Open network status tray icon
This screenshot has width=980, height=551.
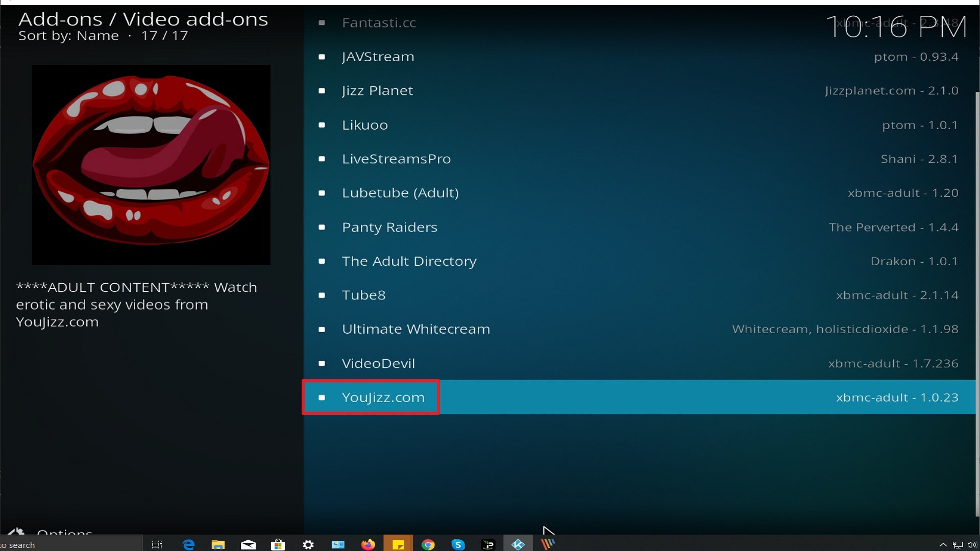[958, 545]
